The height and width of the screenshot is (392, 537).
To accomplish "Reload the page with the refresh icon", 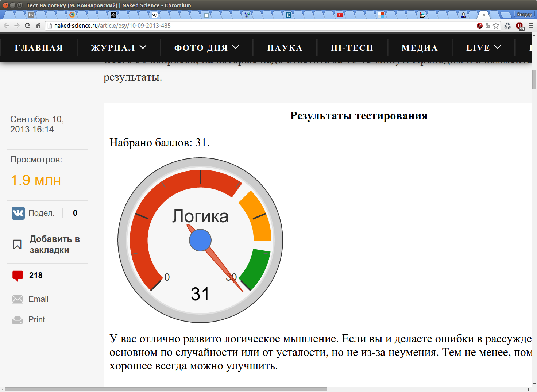I will 27,26.
